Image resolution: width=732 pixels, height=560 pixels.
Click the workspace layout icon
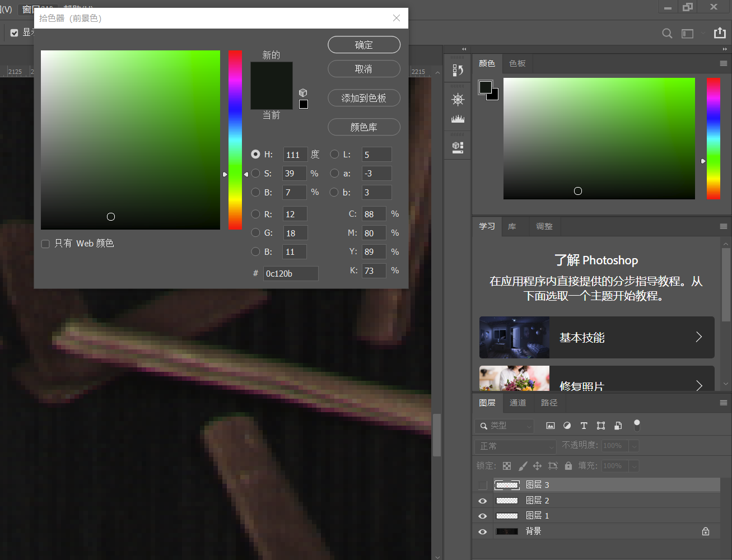[x=687, y=34]
